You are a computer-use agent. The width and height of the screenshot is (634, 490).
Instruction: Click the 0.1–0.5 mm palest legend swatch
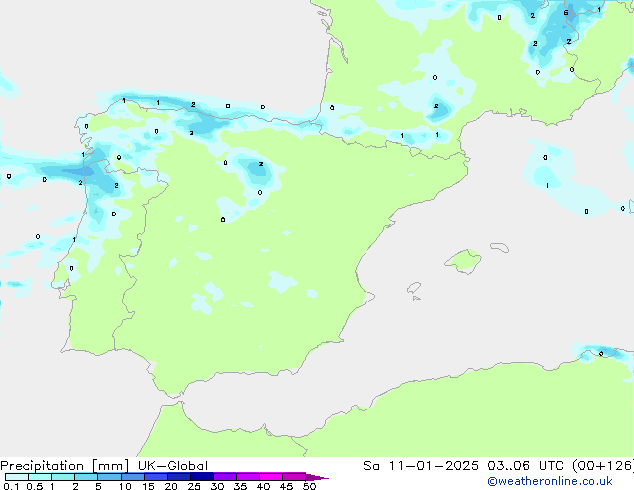(17, 477)
